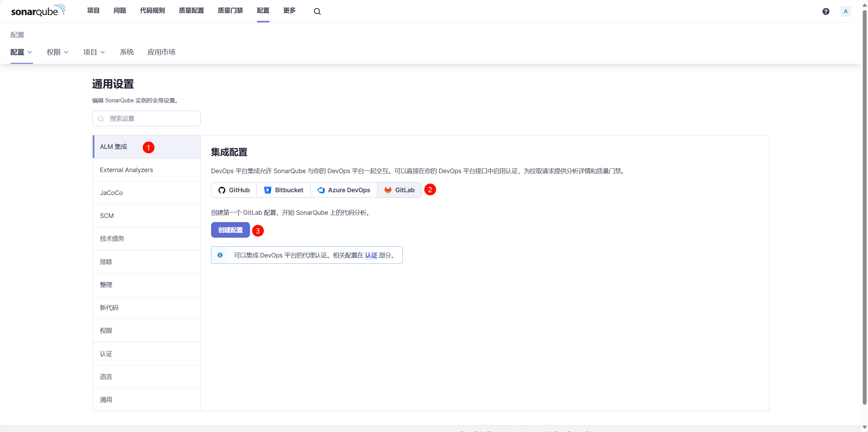868x432 pixels.
Task: Expand the 项目 dropdown in sub-navigation
Action: (x=94, y=52)
